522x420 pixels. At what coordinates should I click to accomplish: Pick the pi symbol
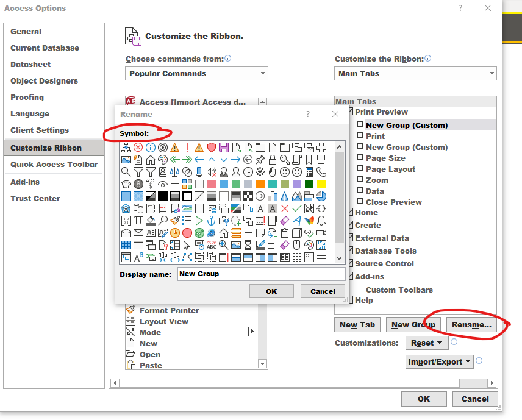click(138, 221)
